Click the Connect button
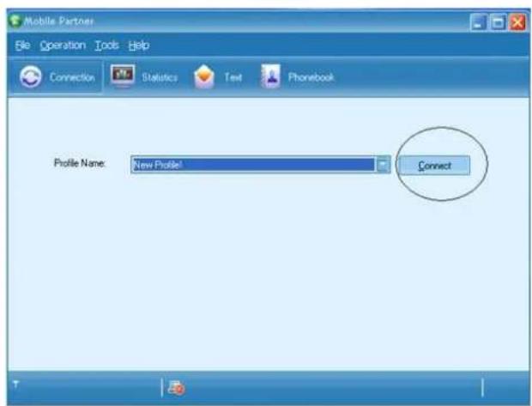 click(434, 166)
